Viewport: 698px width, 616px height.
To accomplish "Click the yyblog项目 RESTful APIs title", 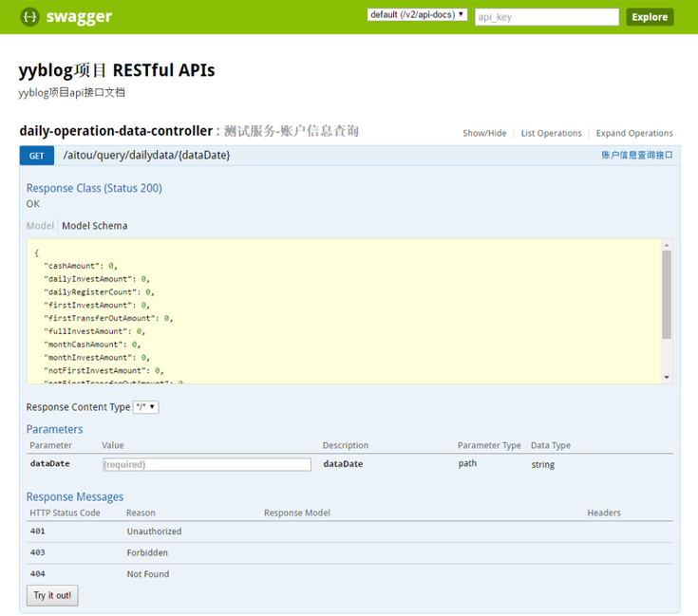I will 117,70.
